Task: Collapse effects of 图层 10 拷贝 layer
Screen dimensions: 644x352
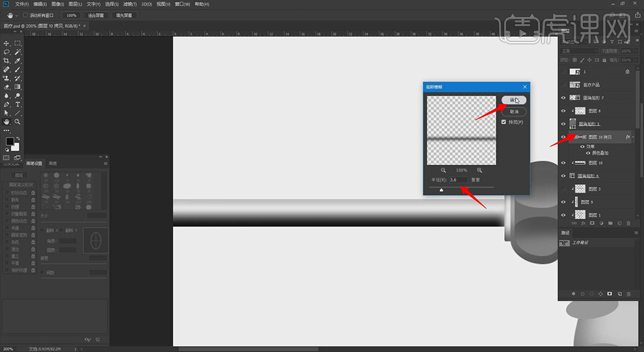Action: click(x=633, y=137)
